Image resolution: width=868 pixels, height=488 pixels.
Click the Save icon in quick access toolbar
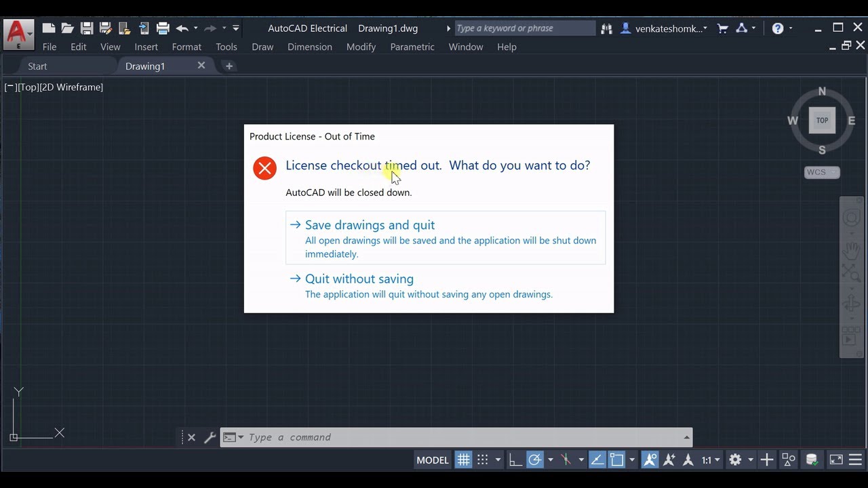click(x=86, y=28)
